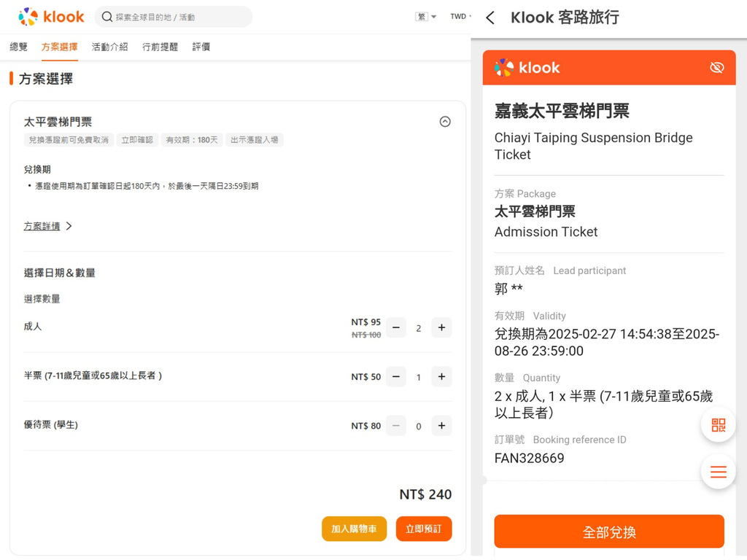Screen dimensions: 747x560
Task: Decrease the 成人 ticket quantity
Action: 396,327
